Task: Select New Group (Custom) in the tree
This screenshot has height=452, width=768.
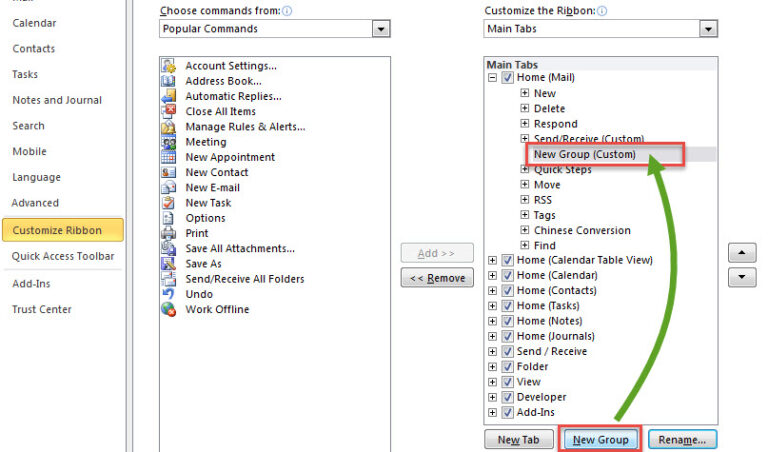Action: coord(584,154)
